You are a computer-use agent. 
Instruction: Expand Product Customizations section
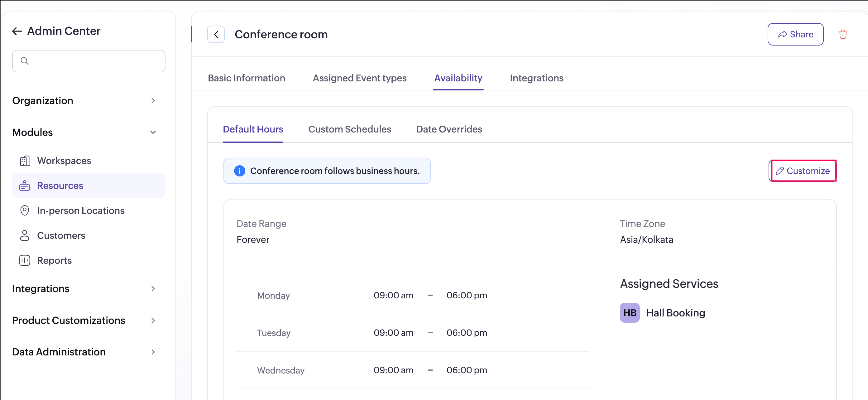click(153, 320)
